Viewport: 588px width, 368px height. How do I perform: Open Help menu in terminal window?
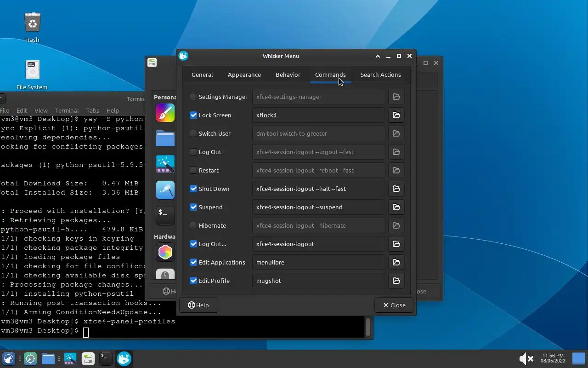(113, 110)
